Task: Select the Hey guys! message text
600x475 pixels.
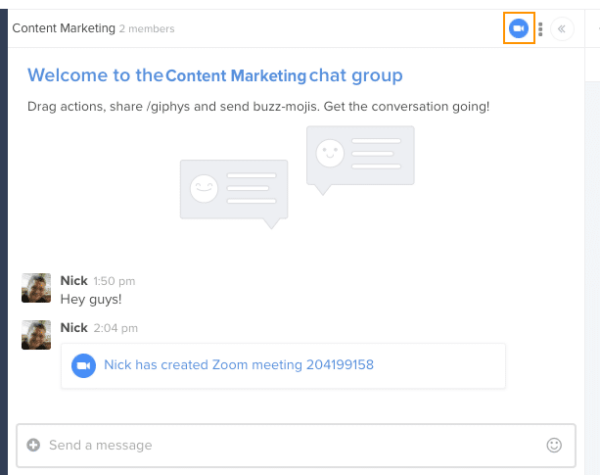Action: click(x=91, y=299)
